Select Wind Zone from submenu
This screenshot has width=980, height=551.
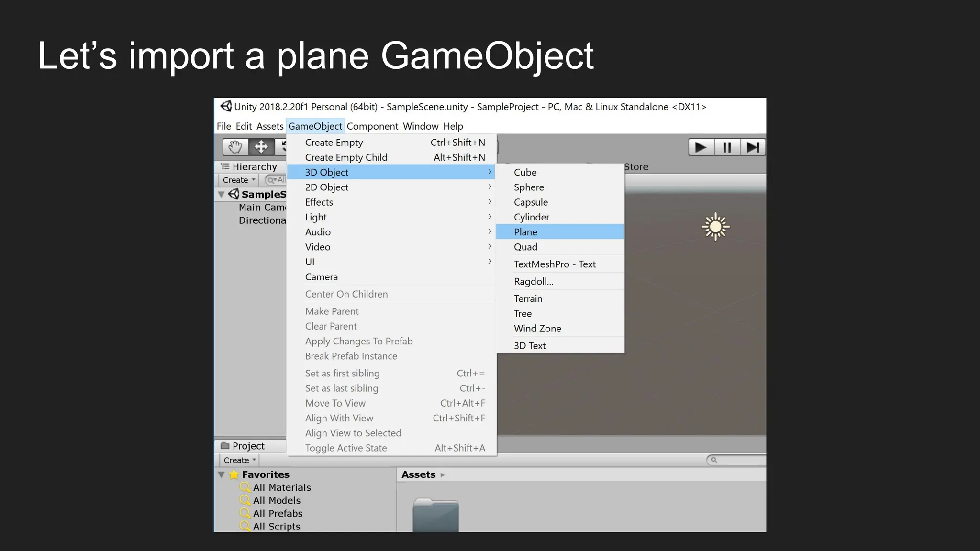tap(560, 328)
